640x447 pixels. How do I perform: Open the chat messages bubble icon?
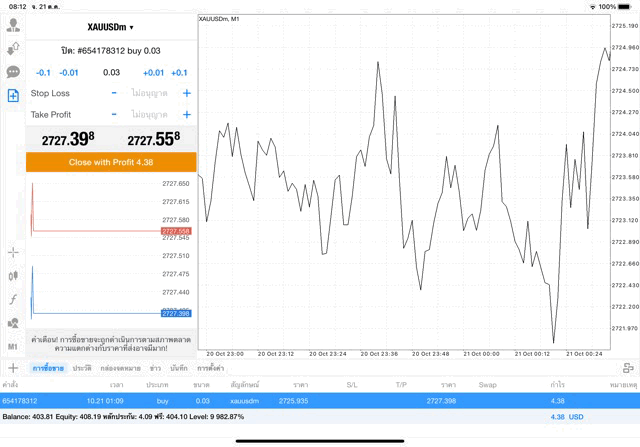tap(13, 72)
